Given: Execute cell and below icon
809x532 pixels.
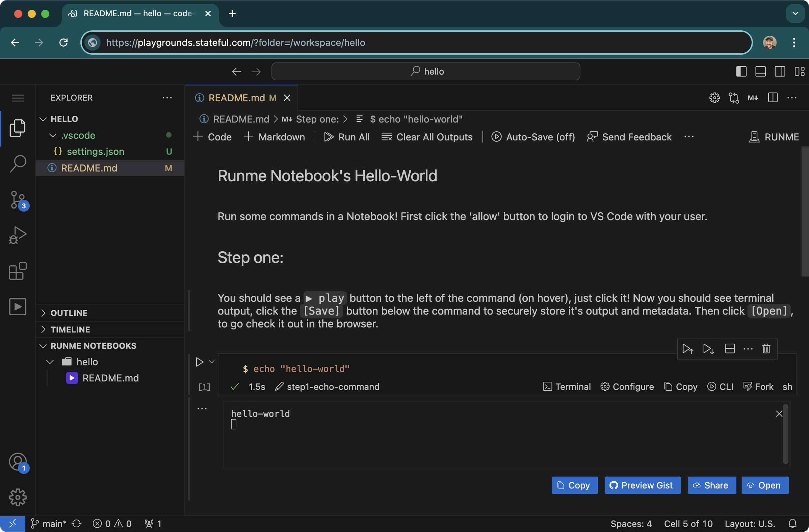Looking at the screenshot, I should click(708, 349).
